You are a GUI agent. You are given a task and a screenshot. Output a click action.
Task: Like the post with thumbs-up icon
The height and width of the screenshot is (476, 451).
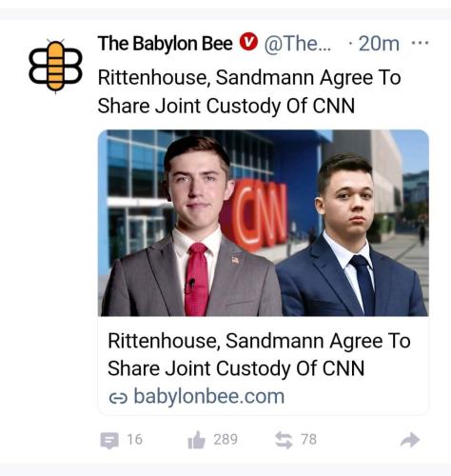pos(196,440)
